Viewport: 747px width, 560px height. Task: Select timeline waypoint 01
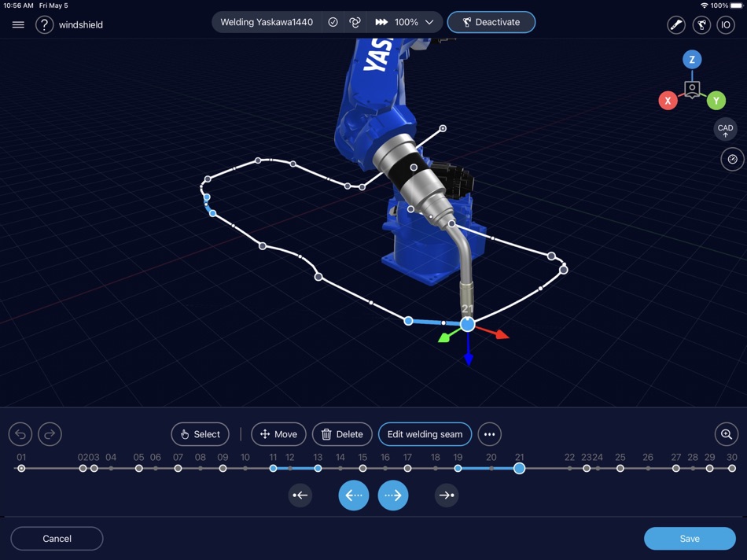click(21, 469)
